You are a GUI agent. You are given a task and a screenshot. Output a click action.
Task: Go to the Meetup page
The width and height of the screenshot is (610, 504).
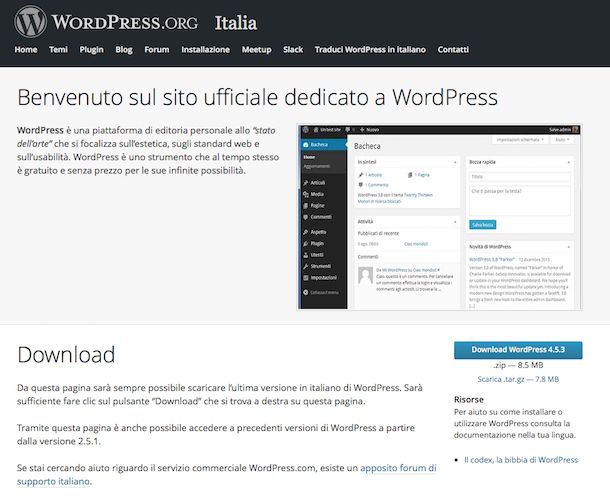257,49
